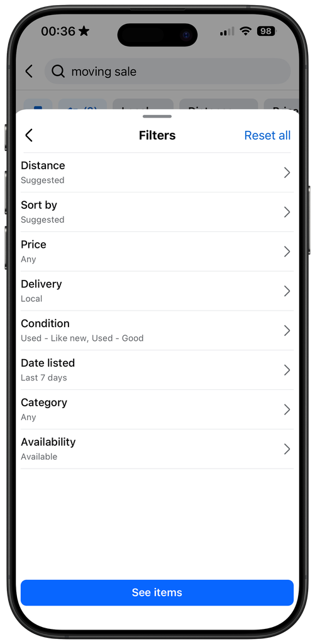Expand the Sort by option chevron
This screenshot has height=644, width=315.
(x=287, y=212)
